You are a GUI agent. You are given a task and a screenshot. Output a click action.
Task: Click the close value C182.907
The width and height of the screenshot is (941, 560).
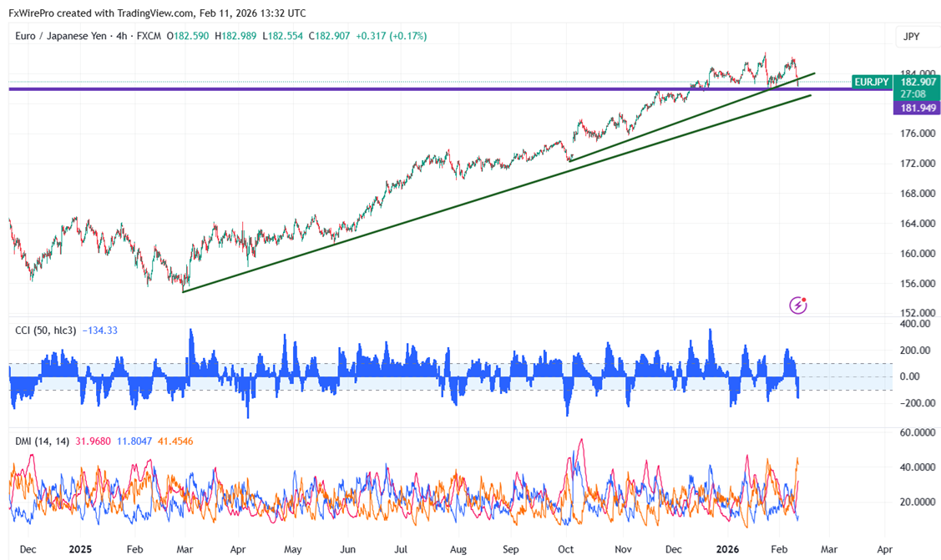[330, 36]
